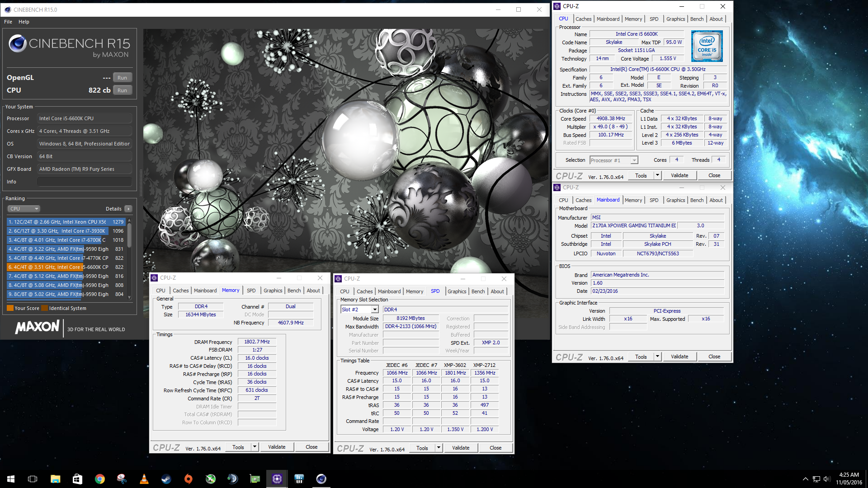Open Graphics tab in Mainboard CPU-Z window
Screen dimensions: 868x488
(x=675, y=200)
